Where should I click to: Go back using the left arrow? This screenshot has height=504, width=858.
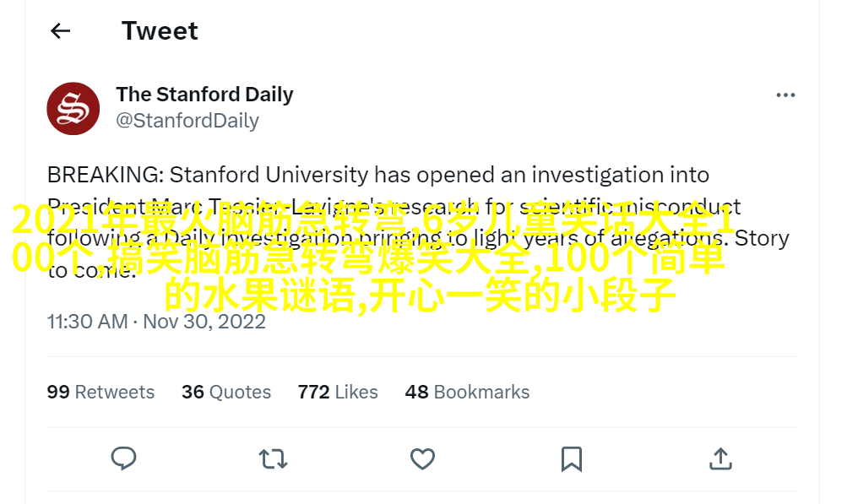coord(60,31)
